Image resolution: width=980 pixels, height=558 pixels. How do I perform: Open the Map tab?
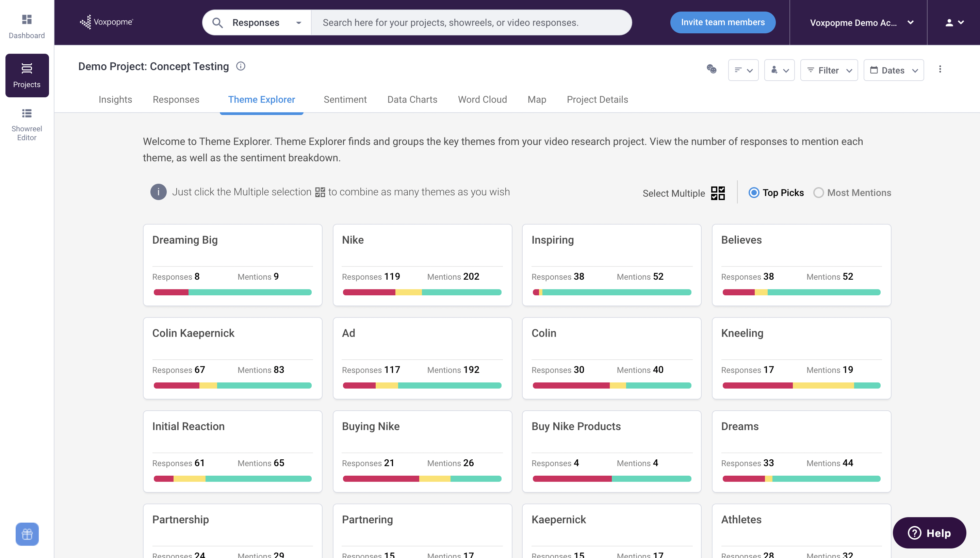[x=537, y=100]
